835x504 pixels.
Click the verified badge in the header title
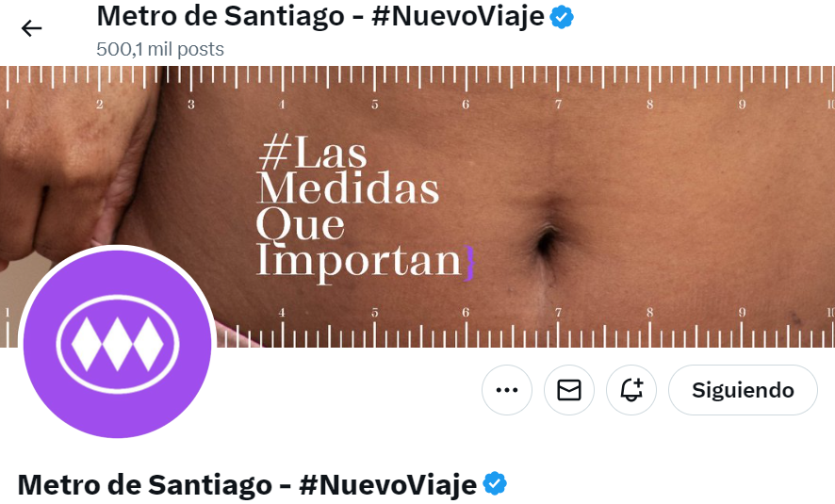(562, 17)
